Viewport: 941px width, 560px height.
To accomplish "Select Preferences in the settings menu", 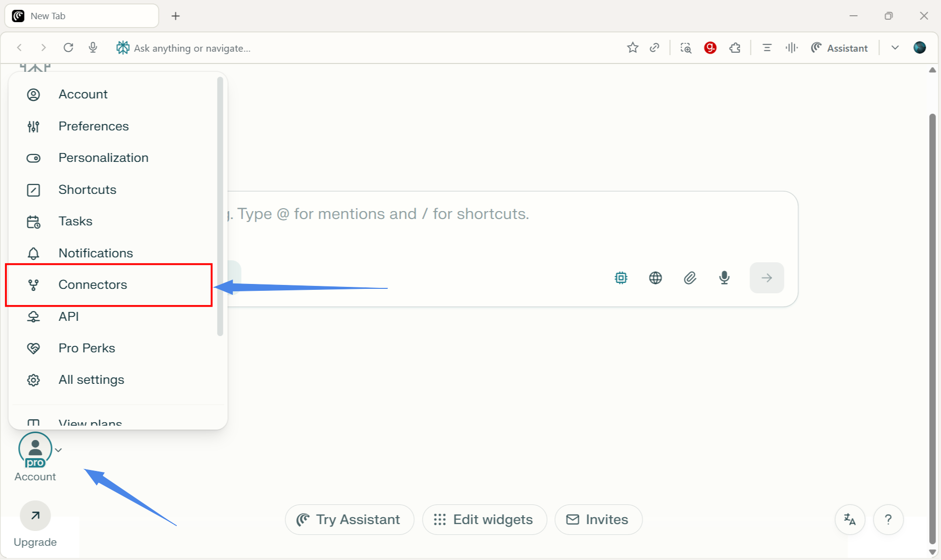I will (x=93, y=126).
